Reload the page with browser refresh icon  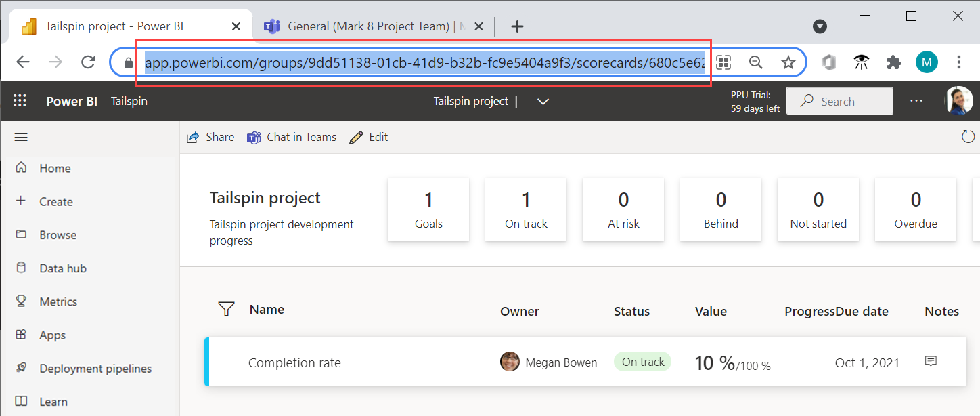pyautogui.click(x=88, y=62)
